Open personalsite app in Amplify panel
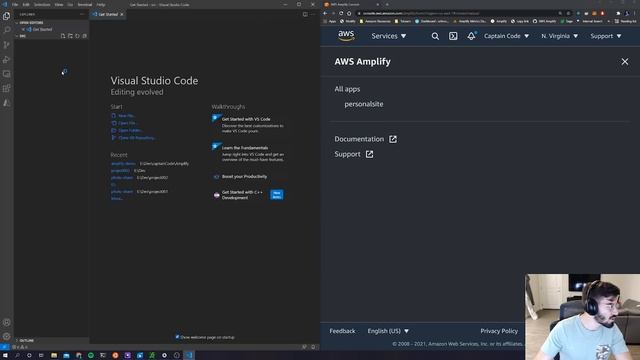This screenshot has width=640, height=360. (364, 104)
